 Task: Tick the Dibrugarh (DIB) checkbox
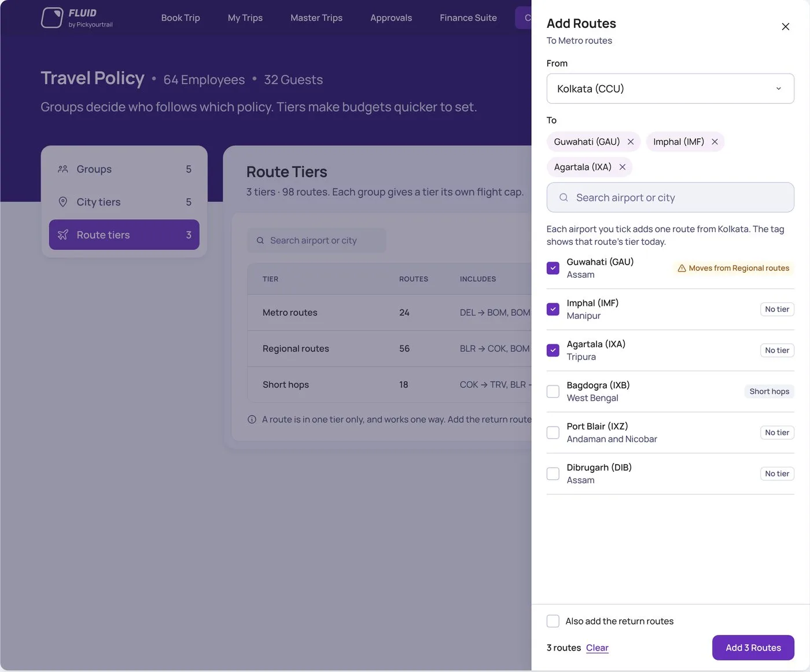tap(553, 473)
